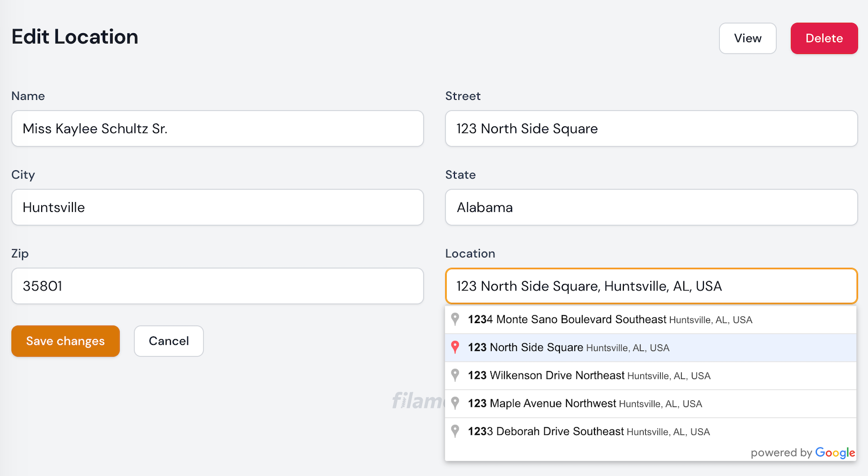Viewport: 868px width, 476px height.
Task: Click the State field showing Alabama
Action: pyautogui.click(x=651, y=207)
